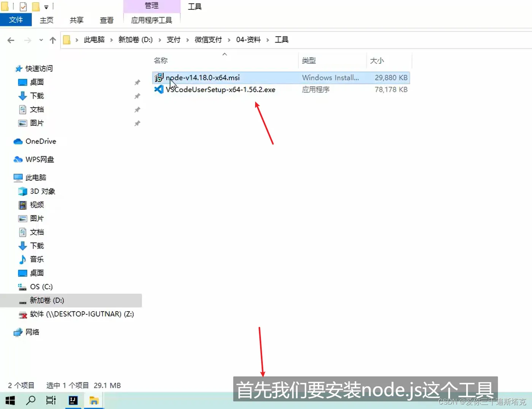Open the 软件 (\\DESKTOP-IGUTNAR) (Z:) network drive
The image size is (532, 409).
pos(82,314)
